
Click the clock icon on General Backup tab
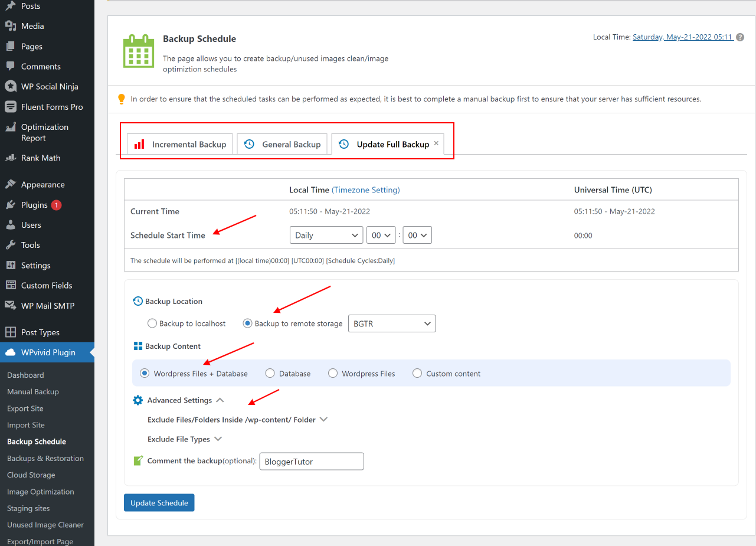click(249, 144)
